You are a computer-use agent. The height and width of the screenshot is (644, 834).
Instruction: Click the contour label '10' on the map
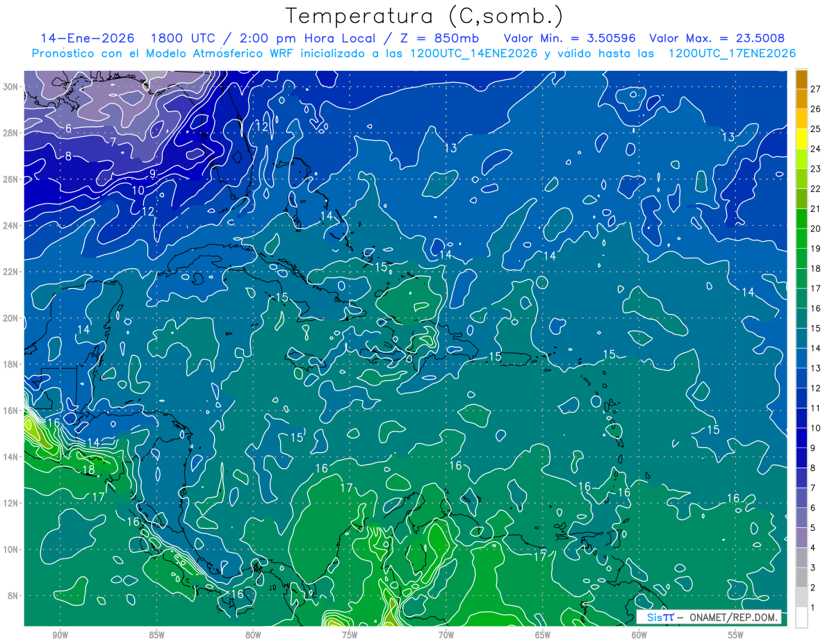pyautogui.click(x=138, y=190)
